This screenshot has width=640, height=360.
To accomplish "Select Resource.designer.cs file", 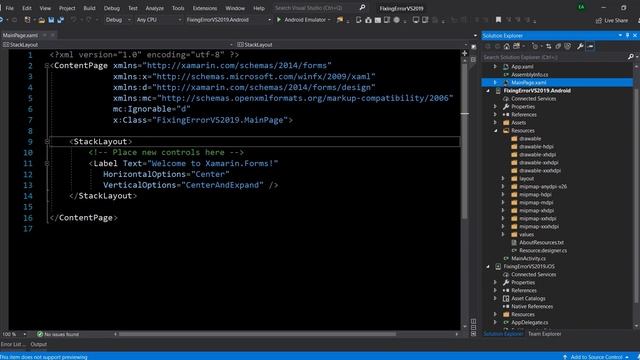I will (x=543, y=251).
